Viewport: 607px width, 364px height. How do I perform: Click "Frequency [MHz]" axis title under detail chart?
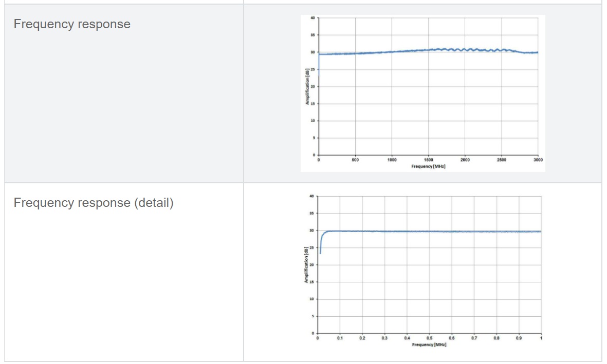[x=429, y=344]
